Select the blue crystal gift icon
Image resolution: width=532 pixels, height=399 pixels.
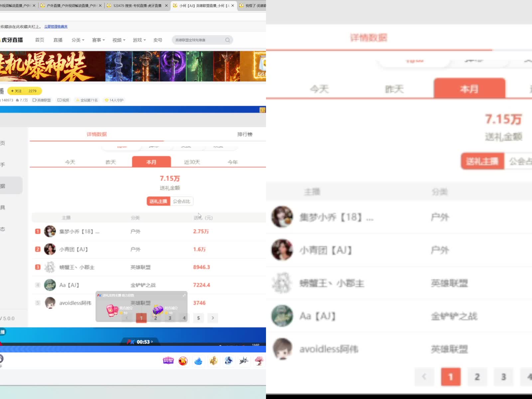(x=198, y=361)
